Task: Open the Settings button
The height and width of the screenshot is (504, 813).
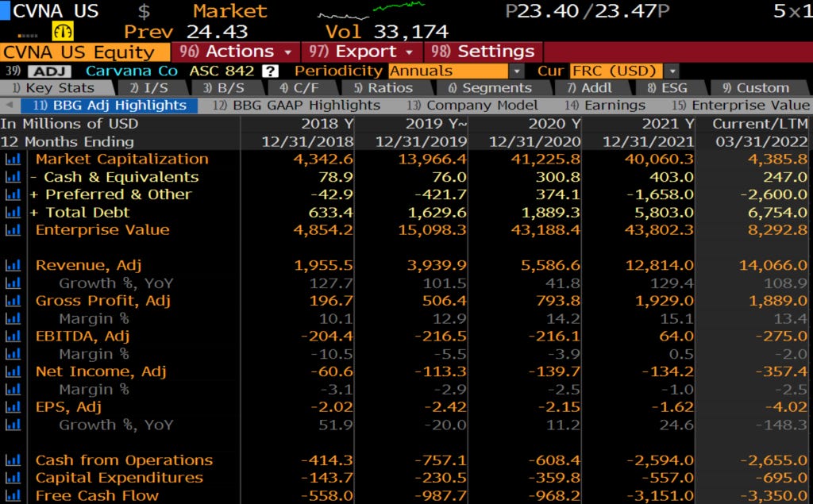Action: [x=484, y=52]
